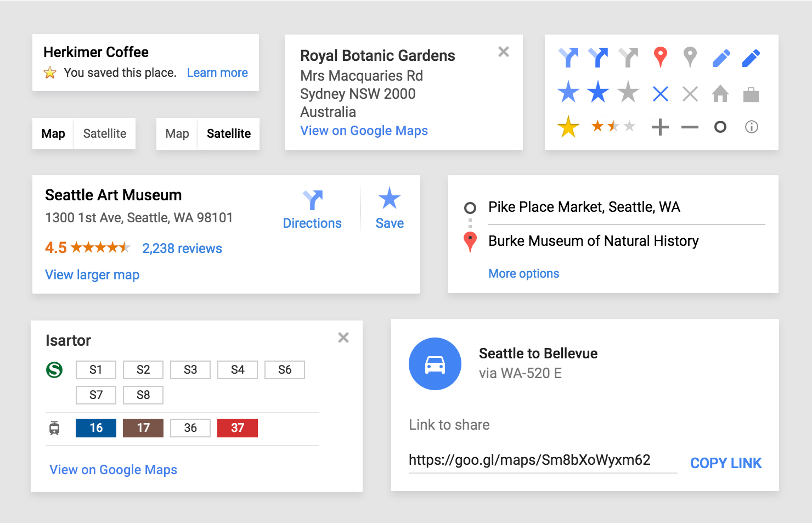Click the Seattle to Bellevue route title
The image size is (812, 523).
(538, 353)
